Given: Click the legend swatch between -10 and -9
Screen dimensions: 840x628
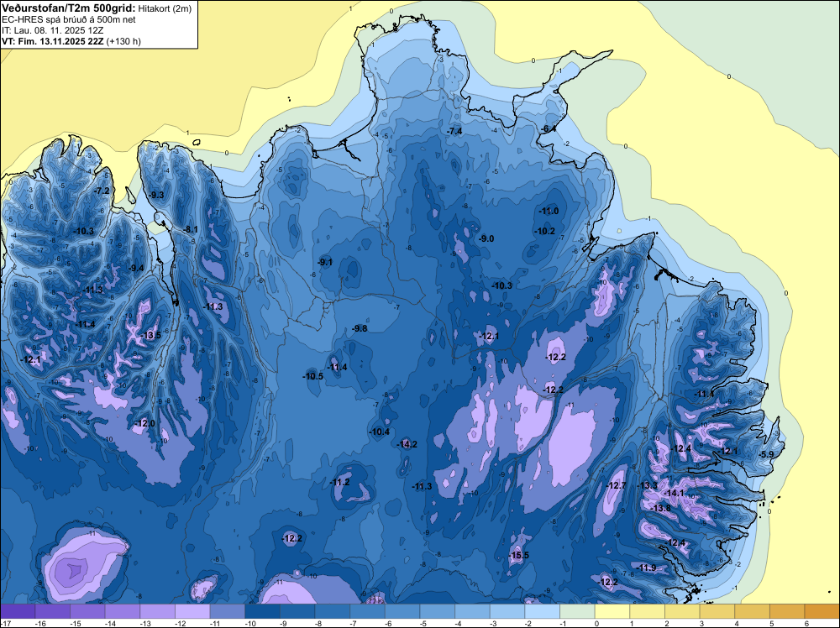Looking at the screenshot, I should point(262,611).
